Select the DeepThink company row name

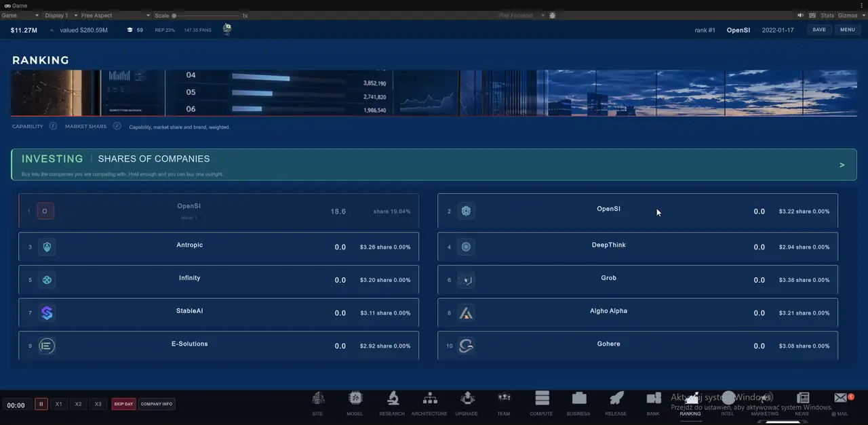point(609,245)
